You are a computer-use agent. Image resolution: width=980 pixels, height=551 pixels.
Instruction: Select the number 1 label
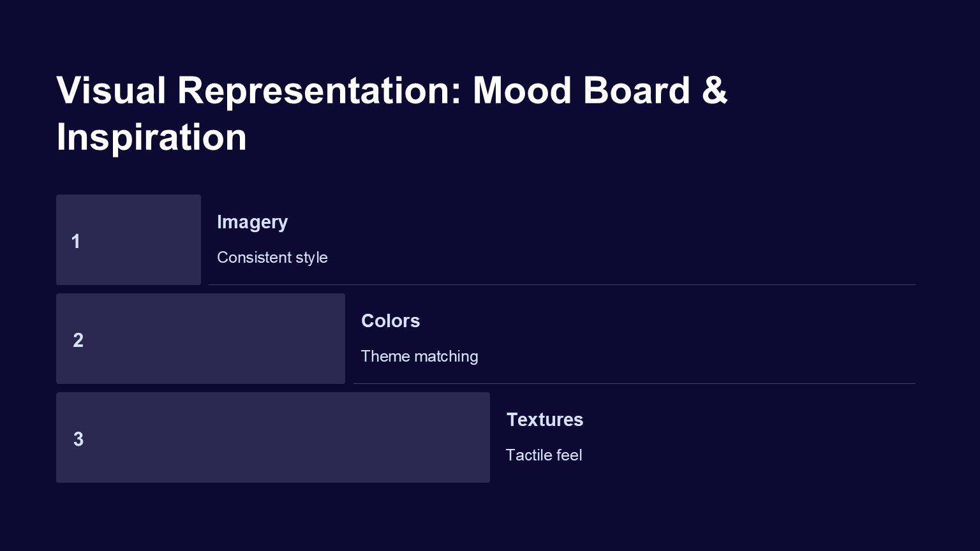click(x=76, y=242)
